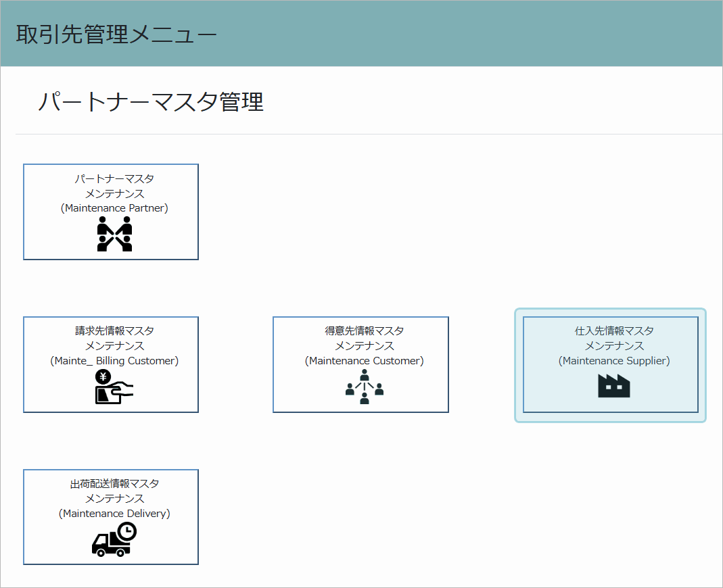Click the (Maintenance Supplier) label
This screenshot has width=723, height=588.
(614, 361)
